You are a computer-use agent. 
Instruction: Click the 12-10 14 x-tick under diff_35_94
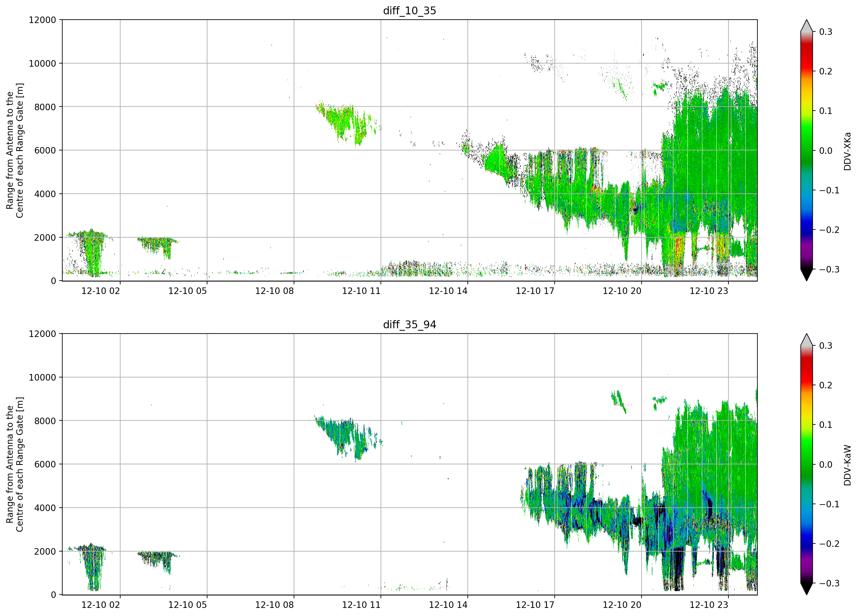pyautogui.click(x=448, y=605)
